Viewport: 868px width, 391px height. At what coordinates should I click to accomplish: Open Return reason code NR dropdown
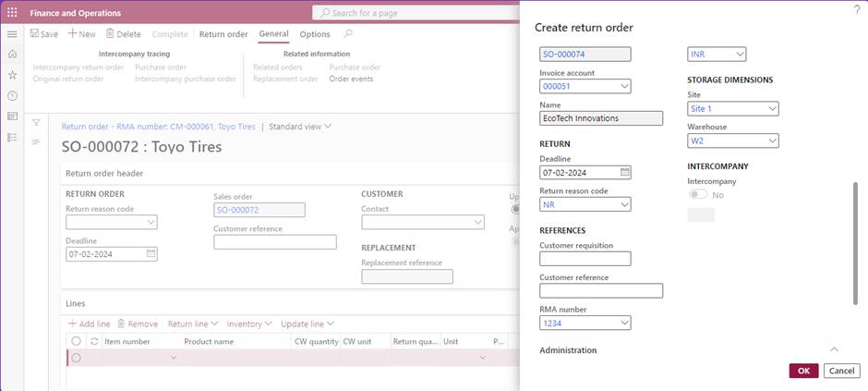coord(624,204)
